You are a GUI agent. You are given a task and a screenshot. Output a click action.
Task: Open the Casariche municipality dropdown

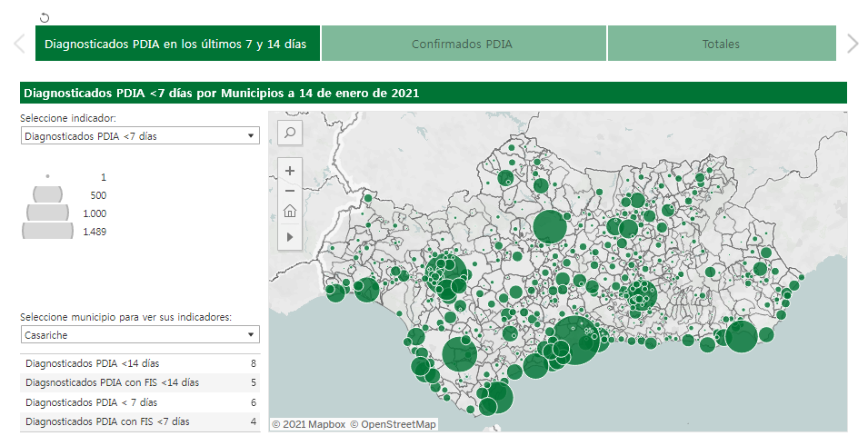(140, 335)
